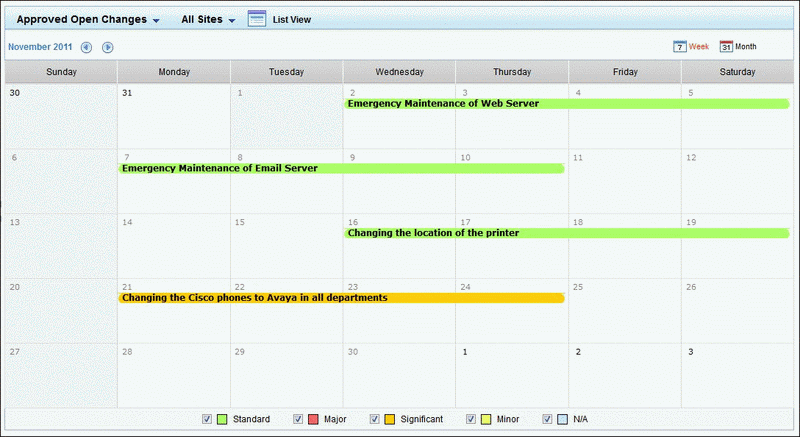Click the Saturday column header
This screenshot has height=437, width=800.
(x=737, y=72)
